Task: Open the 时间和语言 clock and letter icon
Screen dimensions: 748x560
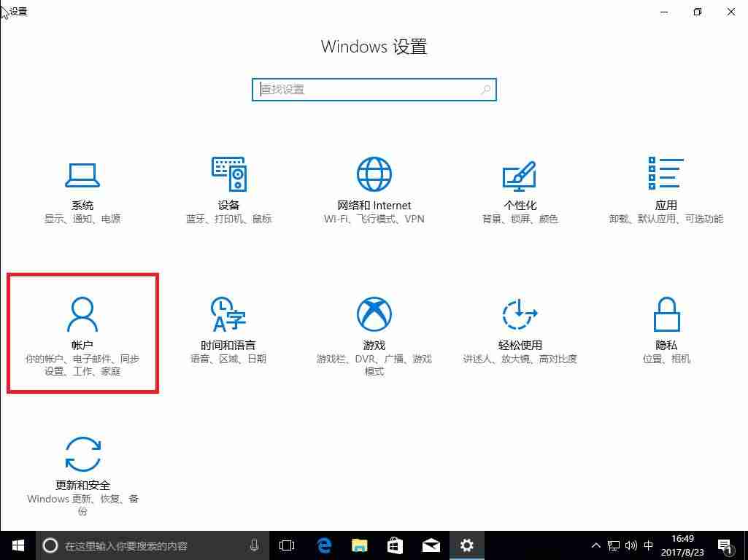Action: point(228,314)
